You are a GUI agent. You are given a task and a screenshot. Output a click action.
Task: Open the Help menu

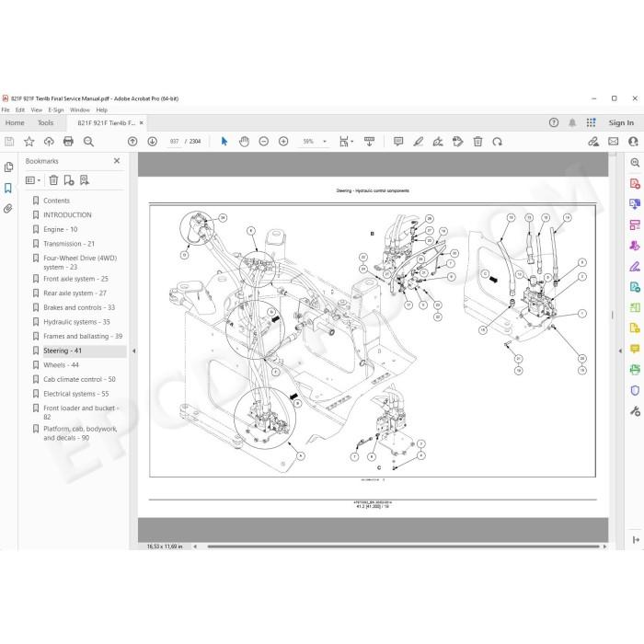101,109
